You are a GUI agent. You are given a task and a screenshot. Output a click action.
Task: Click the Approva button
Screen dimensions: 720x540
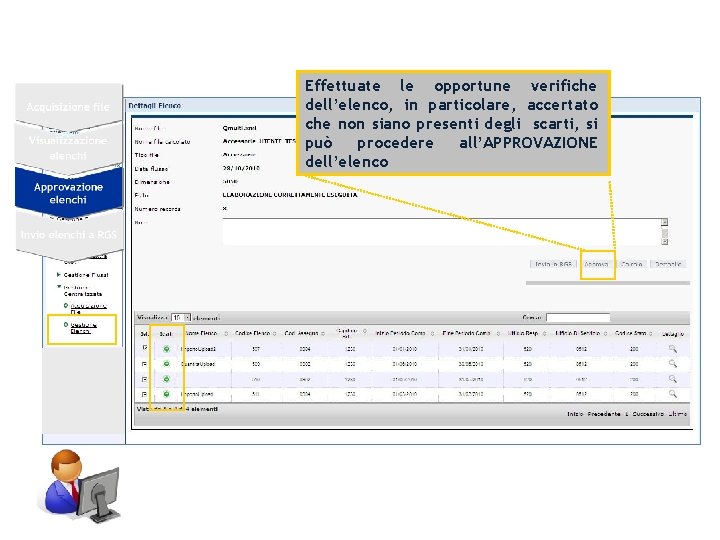click(596, 264)
